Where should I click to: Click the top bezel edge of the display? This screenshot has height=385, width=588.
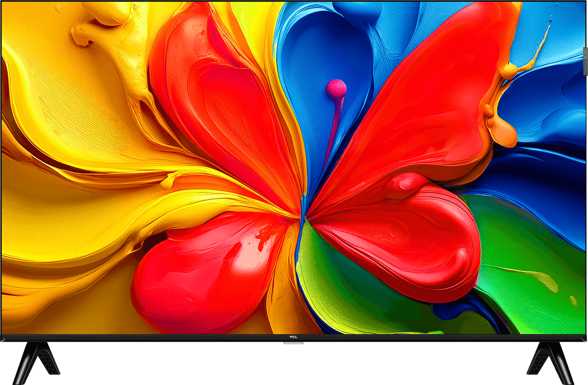click(x=294, y=2)
